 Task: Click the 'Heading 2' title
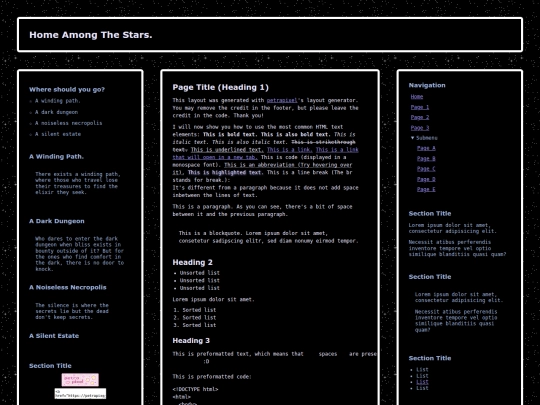193,262
